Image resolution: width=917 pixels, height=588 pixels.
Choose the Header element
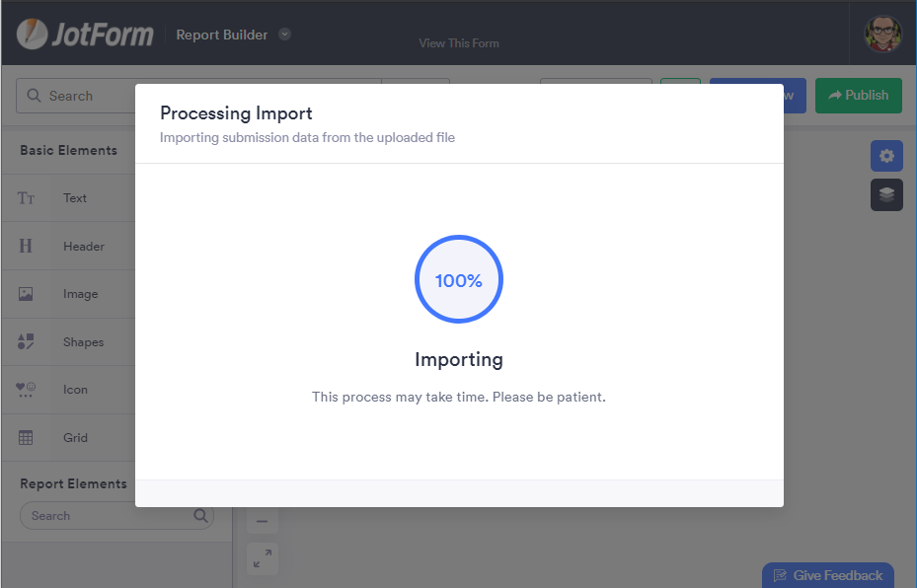tap(83, 247)
